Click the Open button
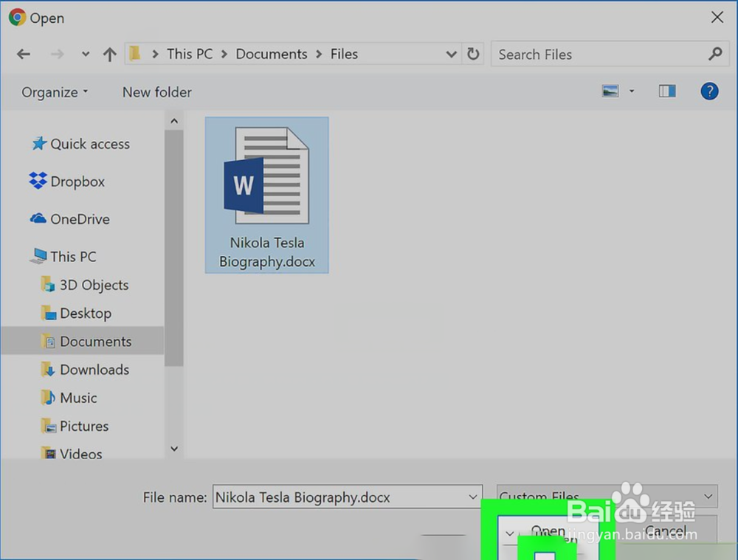This screenshot has height=560, width=738. tap(548, 530)
